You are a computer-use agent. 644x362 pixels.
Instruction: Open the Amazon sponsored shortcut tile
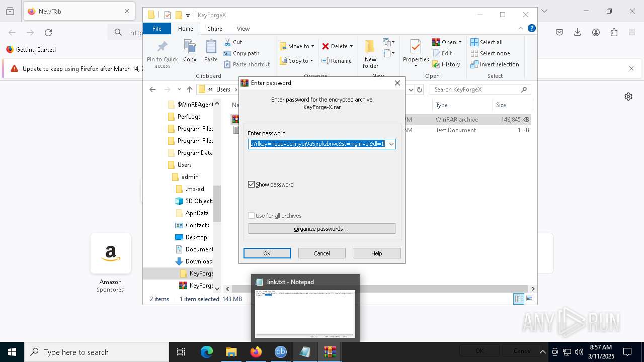tap(111, 254)
